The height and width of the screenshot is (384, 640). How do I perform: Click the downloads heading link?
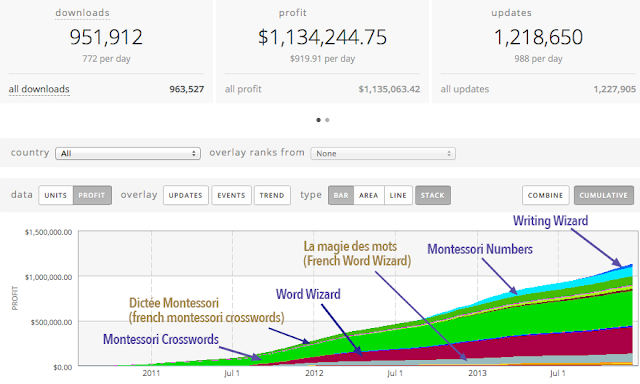[x=82, y=13]
